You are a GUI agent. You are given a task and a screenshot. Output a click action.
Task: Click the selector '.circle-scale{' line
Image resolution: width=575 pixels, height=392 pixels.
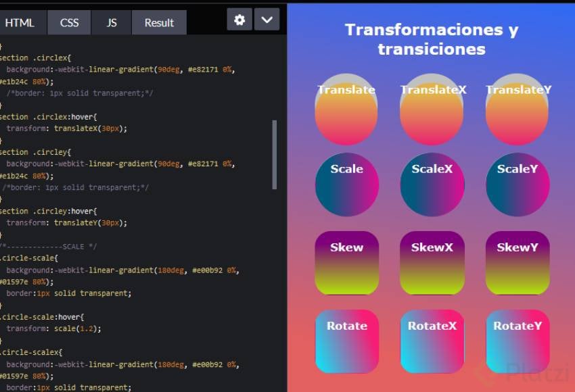coord(29,258)
